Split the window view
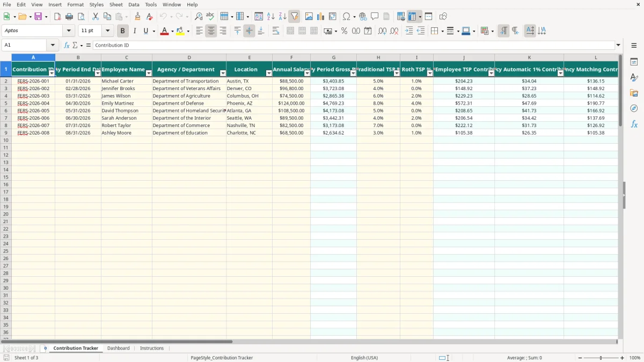Viewport: 644px width, 362px height. 428,17
